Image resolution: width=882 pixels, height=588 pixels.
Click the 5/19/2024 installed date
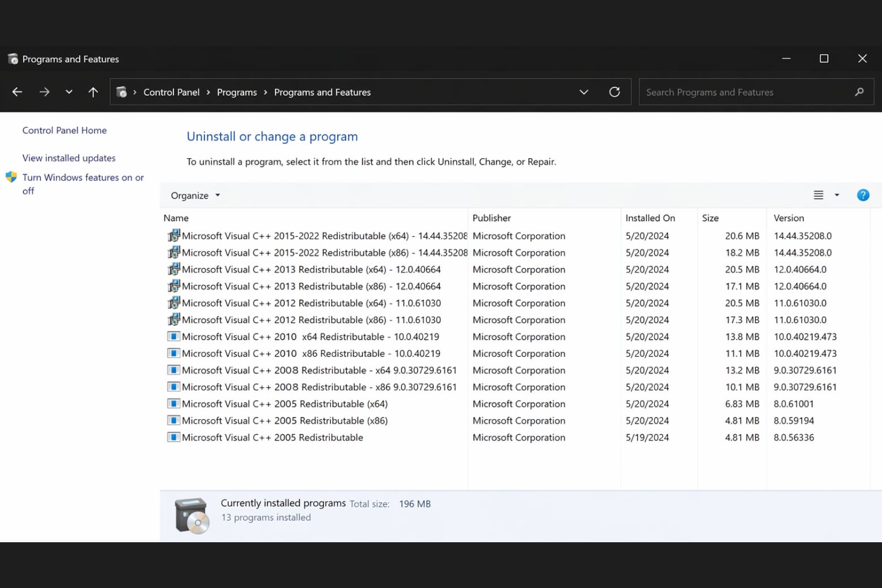coord(647,438)
